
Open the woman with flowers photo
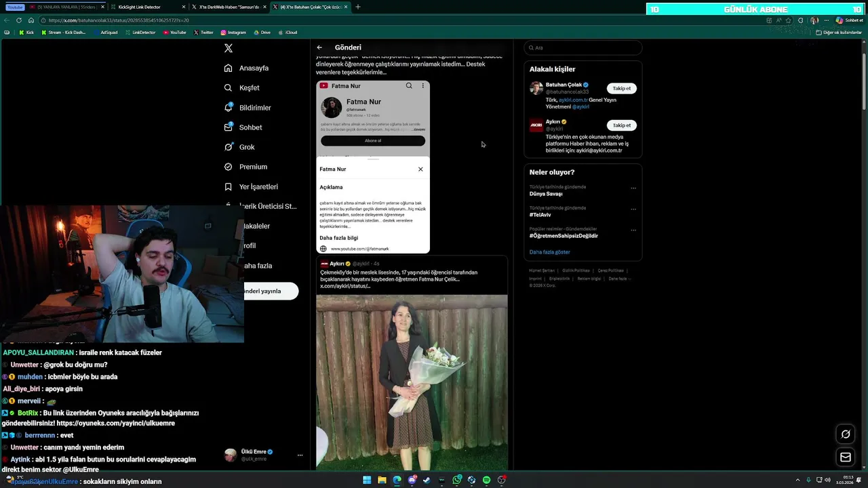tap(412, 382)
